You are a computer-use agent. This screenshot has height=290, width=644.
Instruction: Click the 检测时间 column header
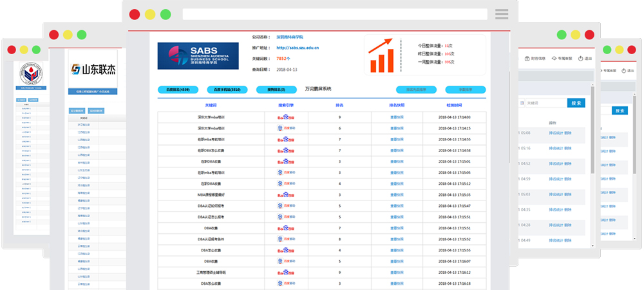pyautogui.click(x=454, y=105)
